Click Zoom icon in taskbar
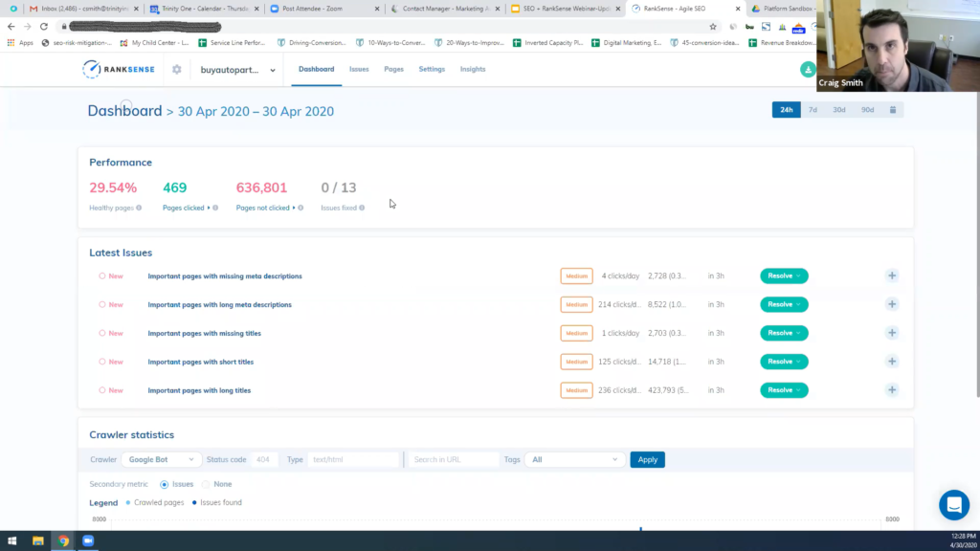 (x=88, y=541)
